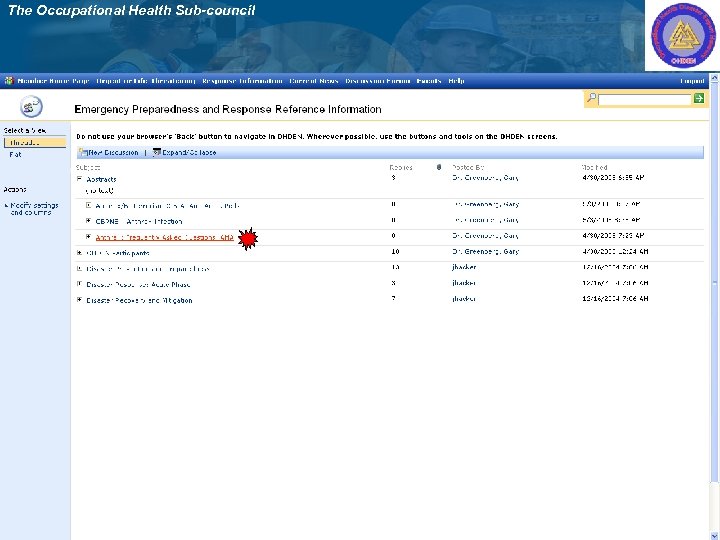This screenshot has height=540, width=720.
Task: Sort by the Modified column header
Action: pos(595,168)
